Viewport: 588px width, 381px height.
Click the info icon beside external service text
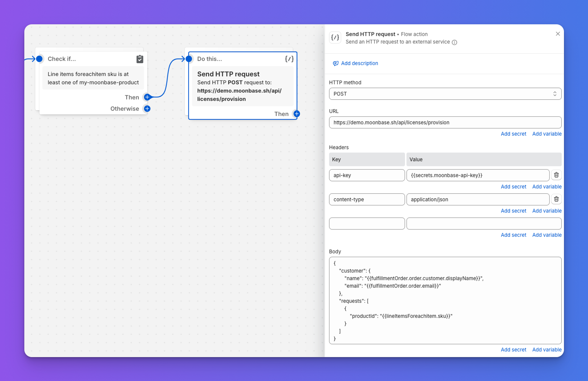click(x=454, y=42)
